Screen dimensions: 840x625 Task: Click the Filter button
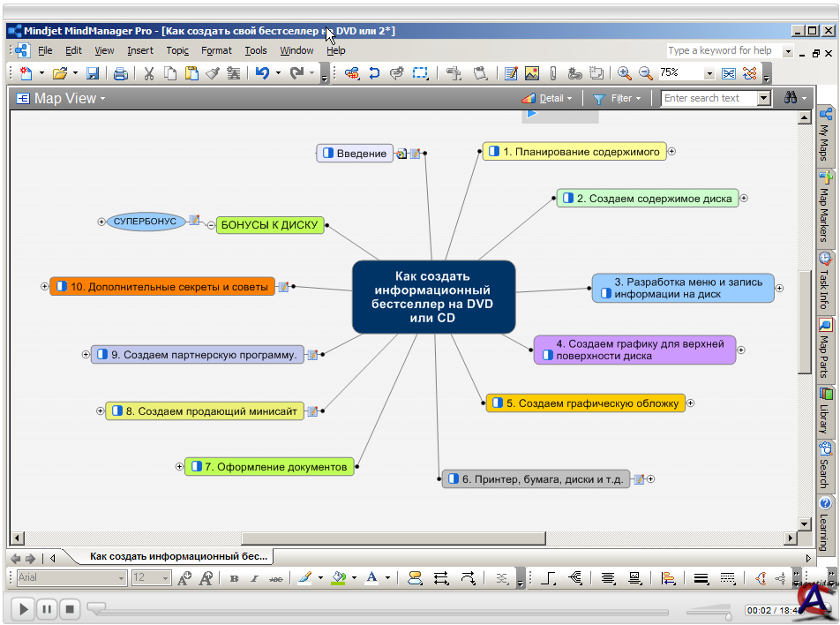(x=617, y=99)
